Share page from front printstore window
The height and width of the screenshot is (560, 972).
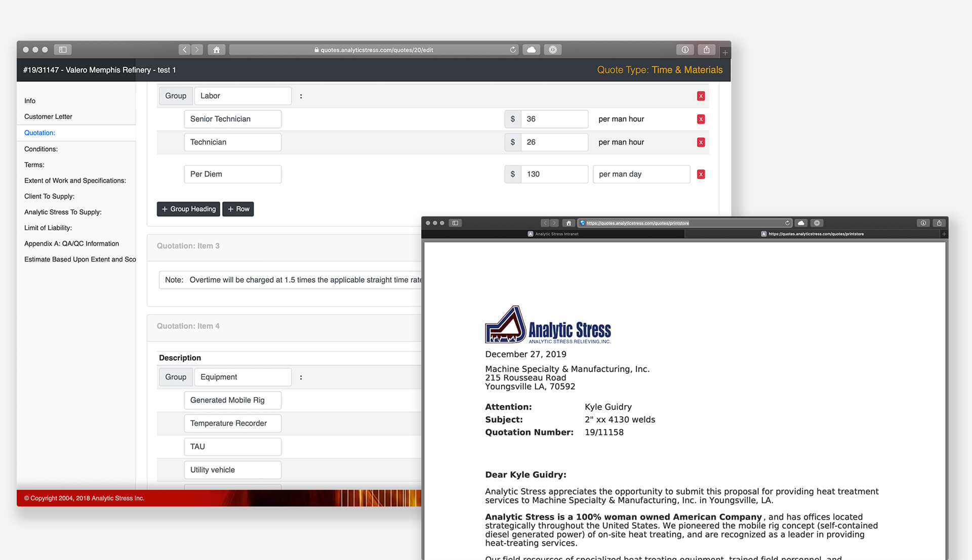click(939, 223)
